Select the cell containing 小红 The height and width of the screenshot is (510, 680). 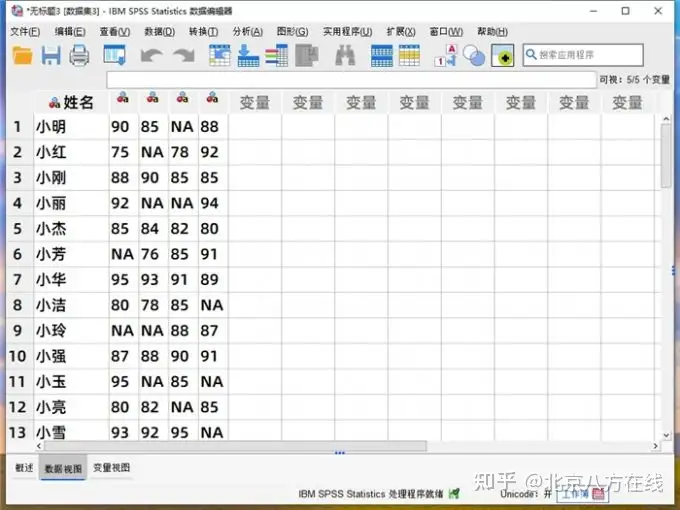click(x=72, y=152)
